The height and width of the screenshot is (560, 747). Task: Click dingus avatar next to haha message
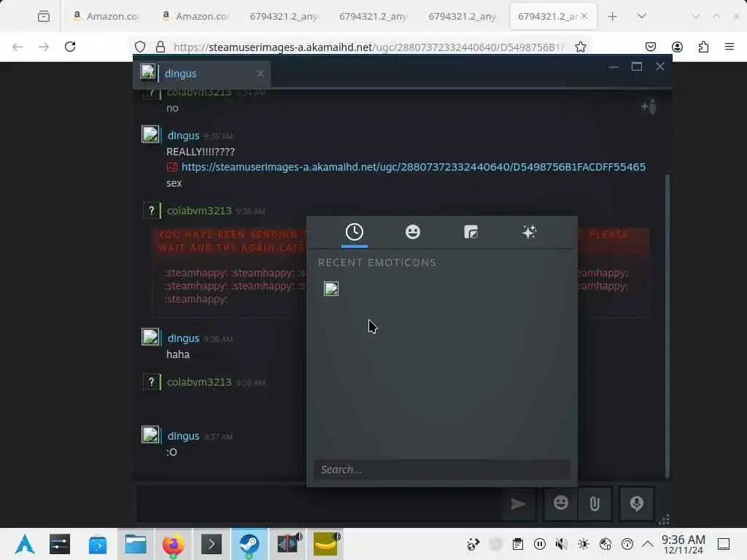(x=150, y=337)
